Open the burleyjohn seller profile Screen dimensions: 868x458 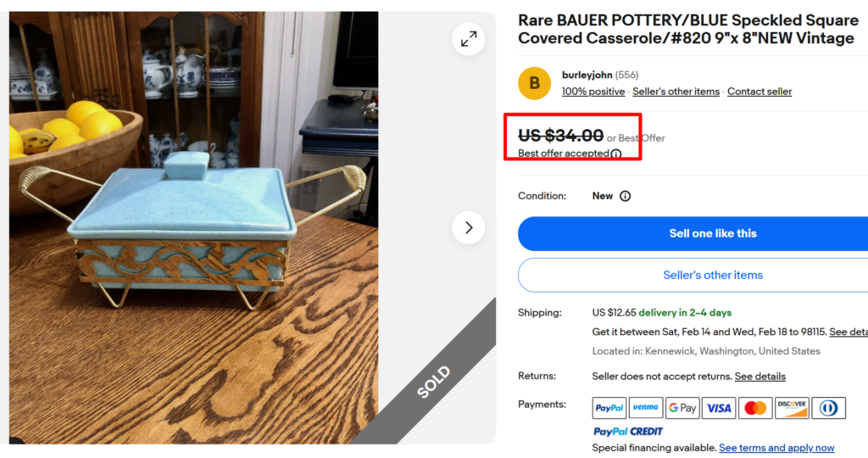(x=587, y=75)
